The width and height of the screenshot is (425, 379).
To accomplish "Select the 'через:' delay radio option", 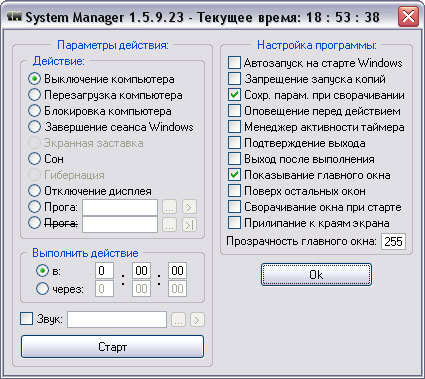I will point(42,289).
